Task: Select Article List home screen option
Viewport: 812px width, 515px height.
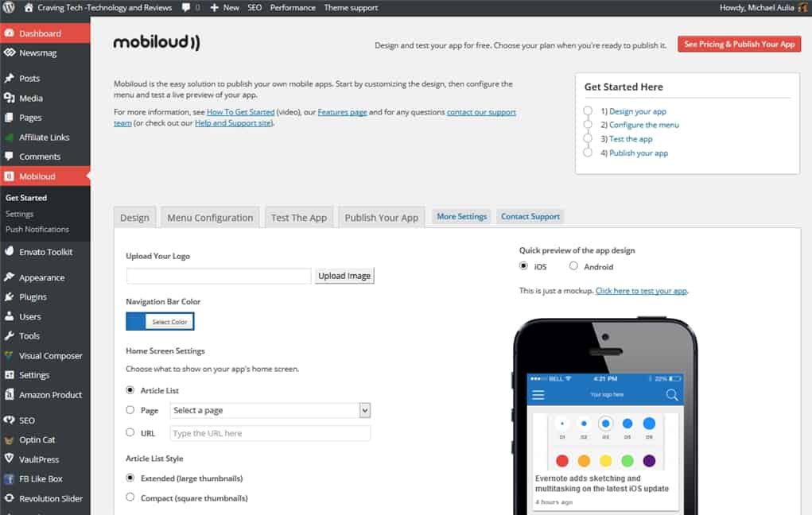Action: 130,389
